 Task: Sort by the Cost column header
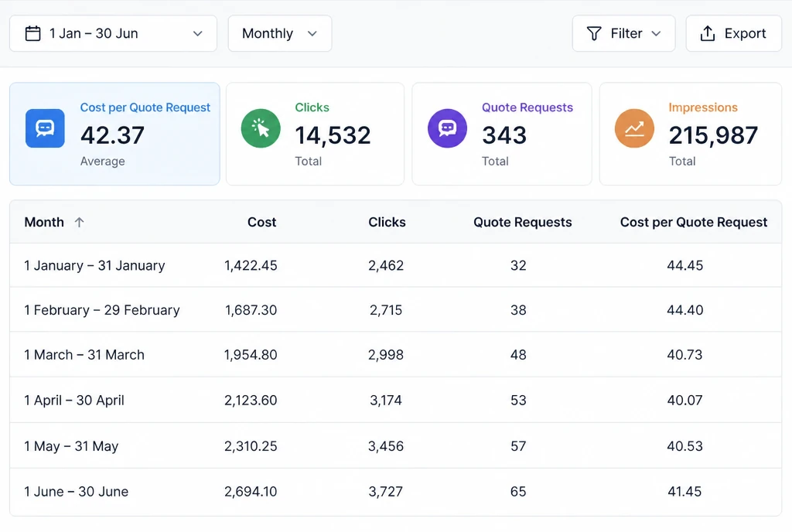coord(261,222)
